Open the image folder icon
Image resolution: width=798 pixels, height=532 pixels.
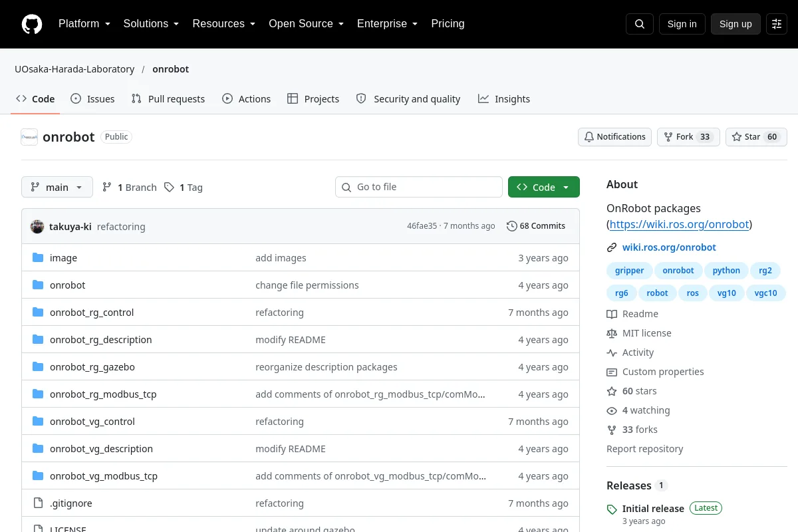pyautogui.click(x=38, y=258)
